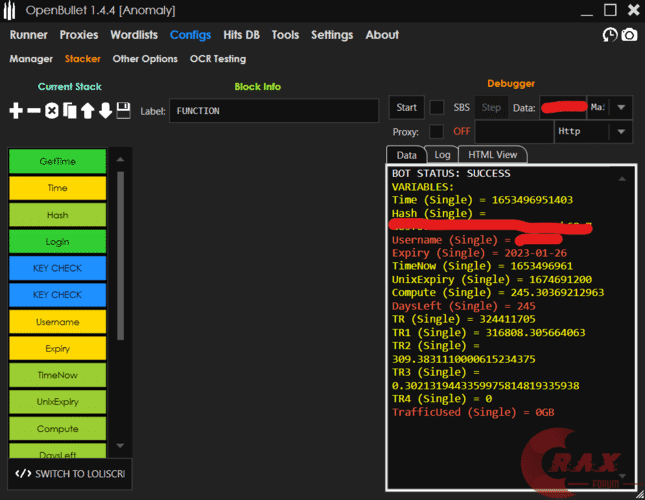Move the block down with the down arrow

(x=105, y=110)
